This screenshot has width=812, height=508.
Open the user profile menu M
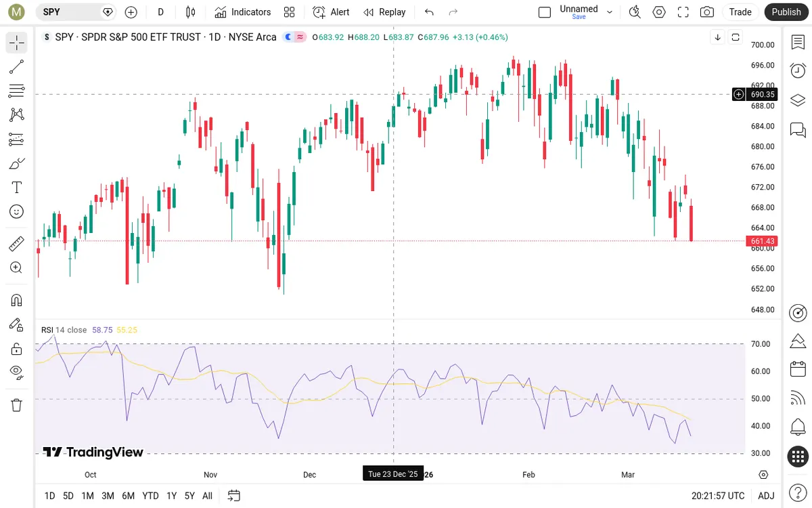click(x=17, y=12)
